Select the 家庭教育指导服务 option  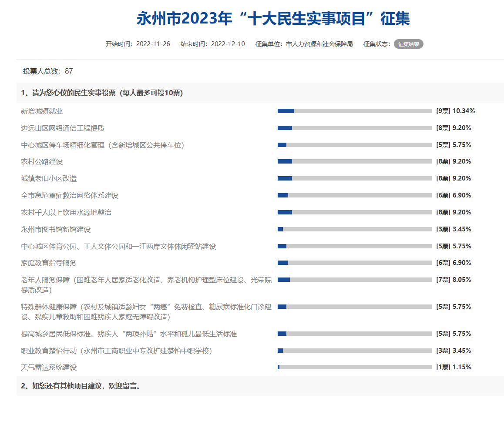[49, 263]
